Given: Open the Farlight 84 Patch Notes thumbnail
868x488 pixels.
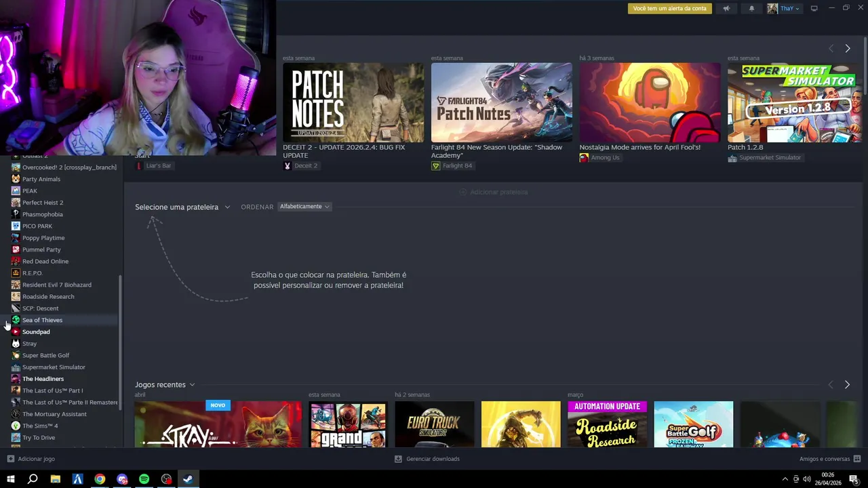Looking at the screenshot, I should [502, 102].
